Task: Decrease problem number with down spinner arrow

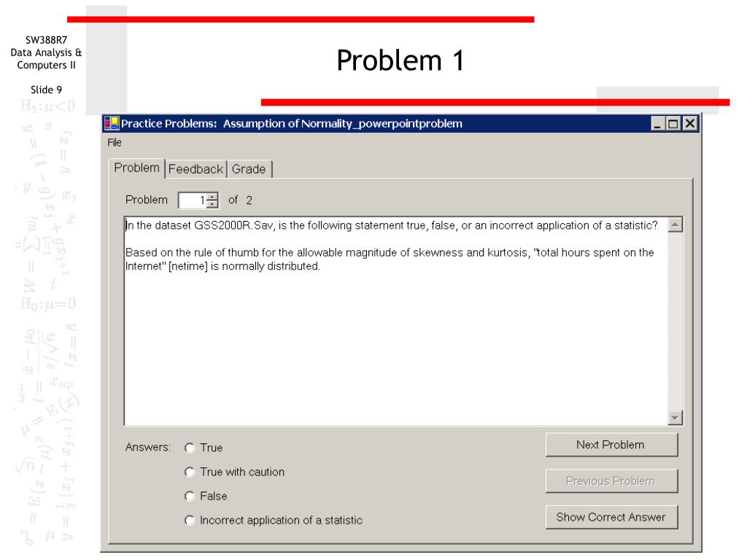Action: coord(212,204)
